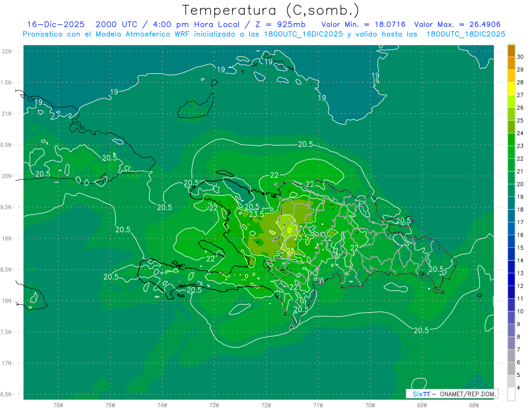Click the legend value "25" on the color scale
The width and height of the screenshot is (532, 411).
click(x=521, y=121)
